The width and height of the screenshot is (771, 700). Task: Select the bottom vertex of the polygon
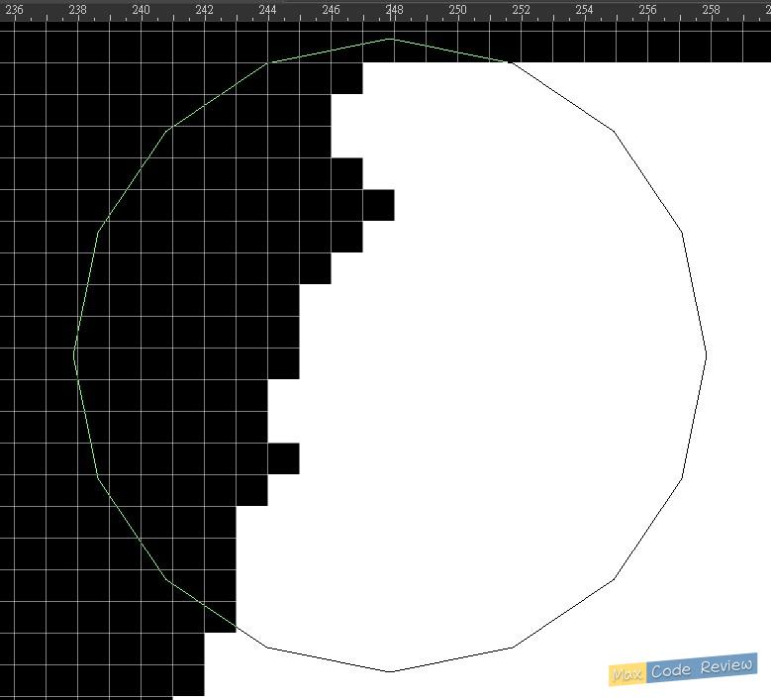(390, 671)
